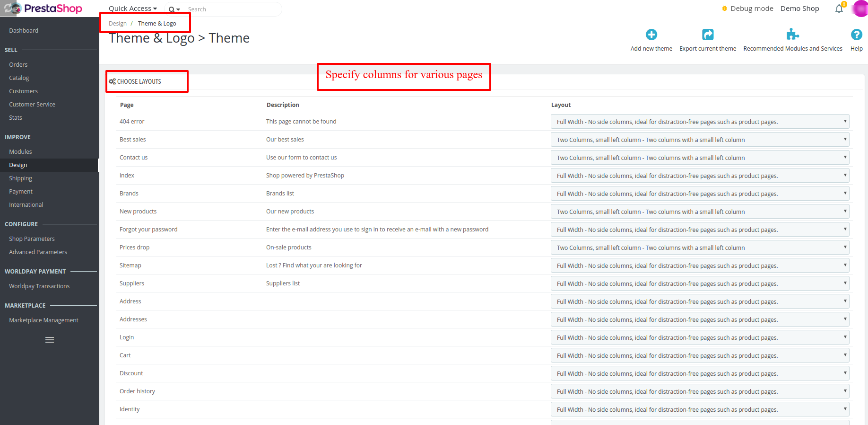Click the Layout column header
The image size is (868, 425).
click(x=561, y=105)
